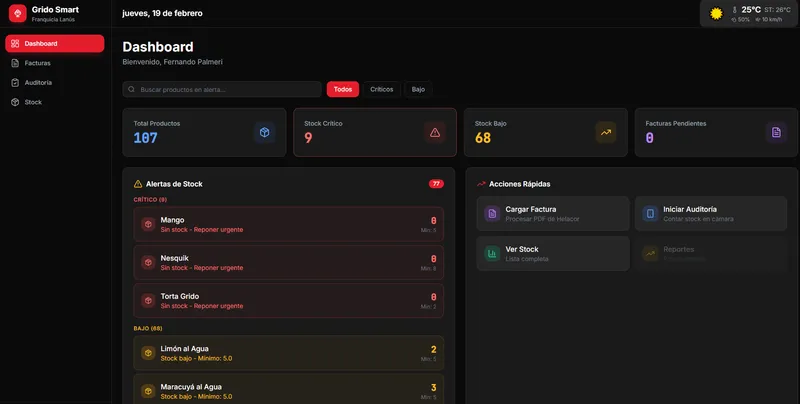
Task: Click the search field for alert products
Action: (222, 89)
